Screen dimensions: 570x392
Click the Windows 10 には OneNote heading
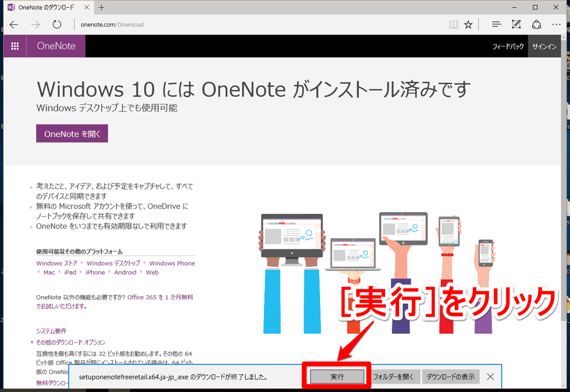tap(253, 89)
